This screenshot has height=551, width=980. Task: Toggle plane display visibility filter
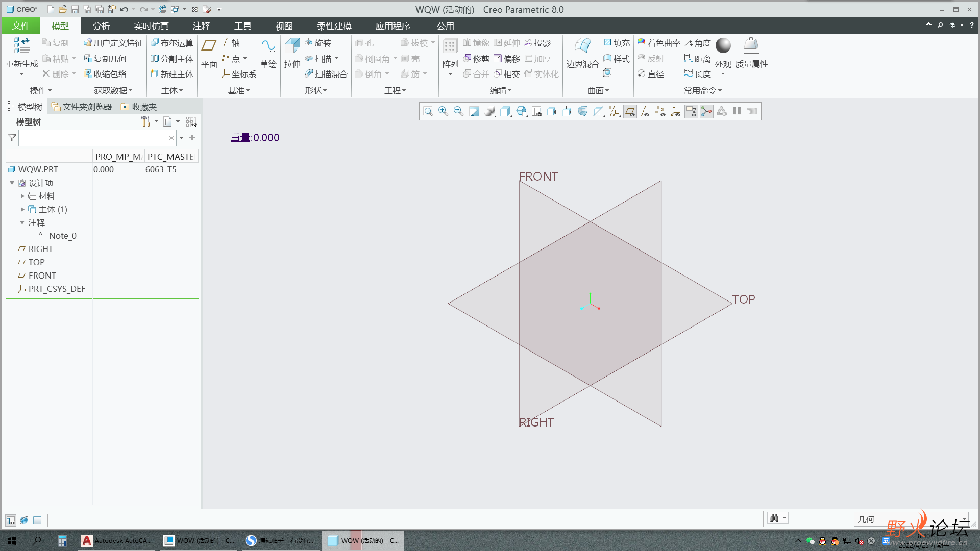(x=630, y=111)
